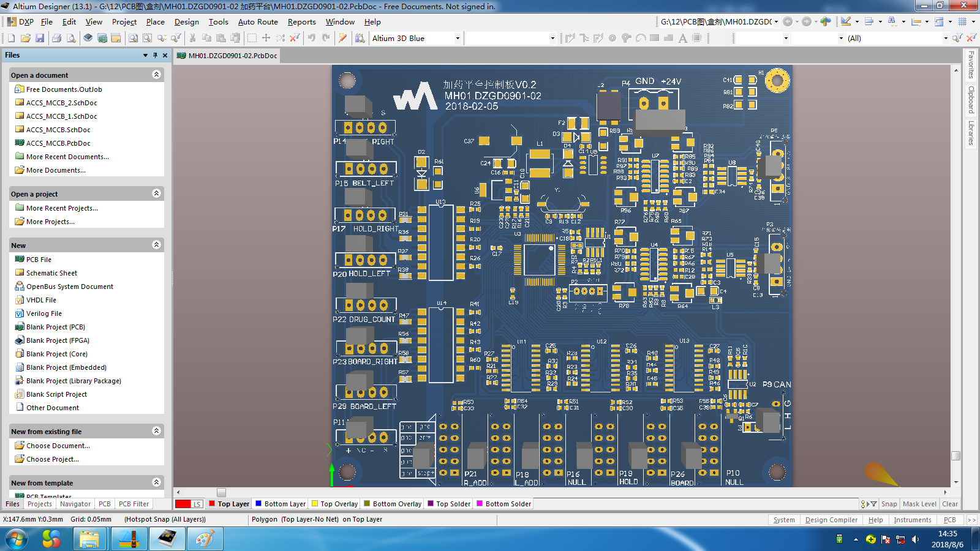Switch to the PCB Filter panel tab
980x551 pixels.
(134, 504)
